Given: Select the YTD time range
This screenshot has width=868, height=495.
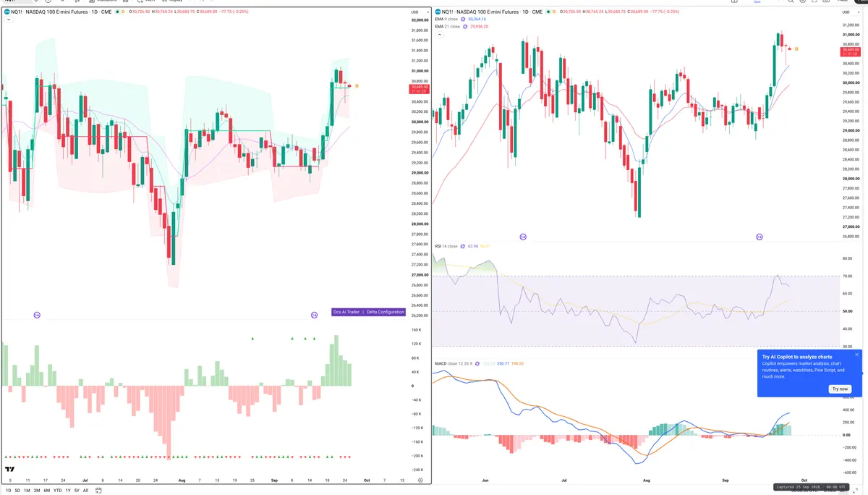Looking at the screenshot, I should (57, 490).
